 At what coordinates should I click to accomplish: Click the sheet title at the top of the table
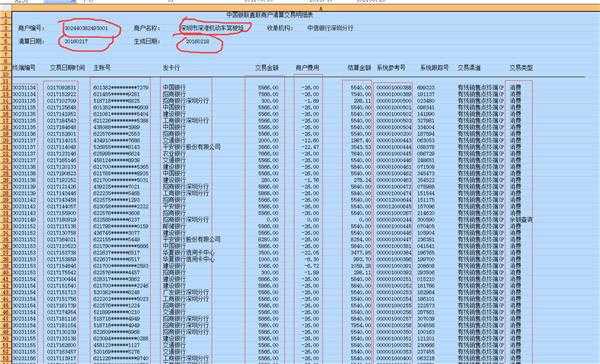coord(270,15)
